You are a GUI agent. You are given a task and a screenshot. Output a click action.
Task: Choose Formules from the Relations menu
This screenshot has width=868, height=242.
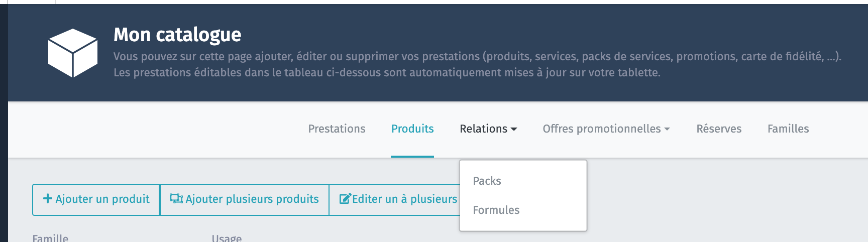coord(496,210)
